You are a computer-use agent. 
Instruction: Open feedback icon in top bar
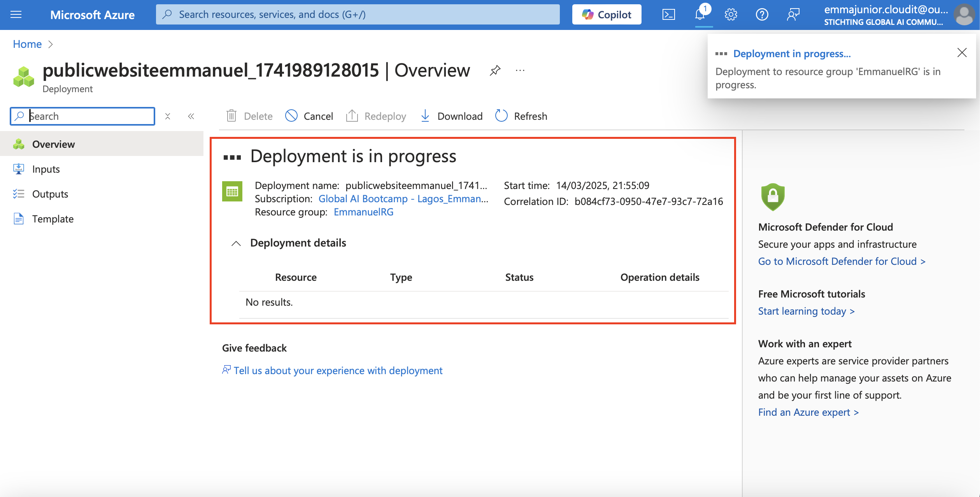793,15
